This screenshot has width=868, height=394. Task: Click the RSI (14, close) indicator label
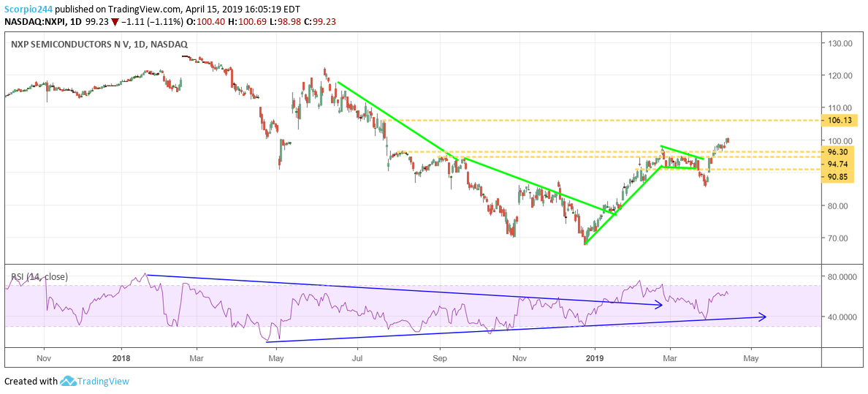tap(40, 276)
